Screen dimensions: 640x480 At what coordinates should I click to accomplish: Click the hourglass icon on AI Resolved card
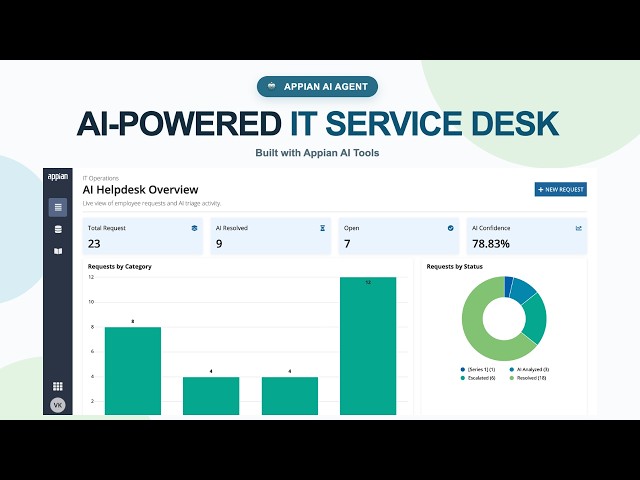click(x=322, y=228)
